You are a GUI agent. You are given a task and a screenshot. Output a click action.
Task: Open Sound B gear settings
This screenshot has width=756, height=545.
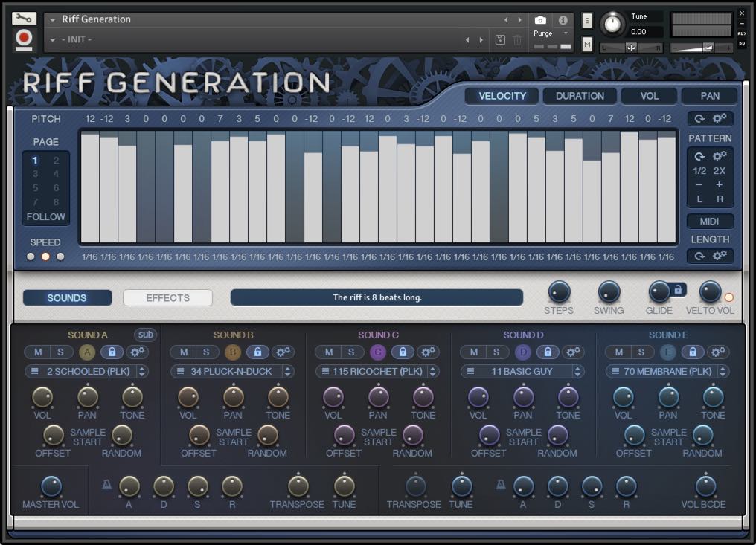(x=283, y=352)
